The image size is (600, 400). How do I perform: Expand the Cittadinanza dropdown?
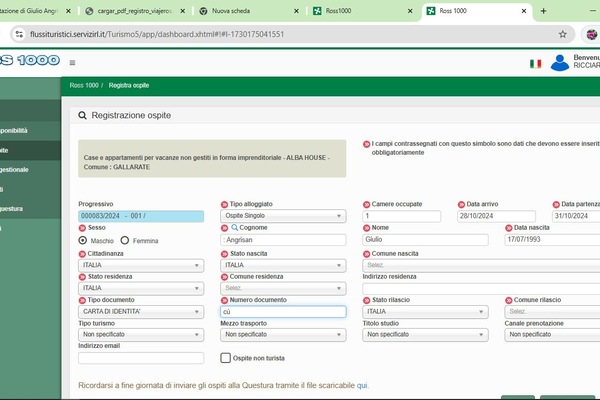pos(140,265)
